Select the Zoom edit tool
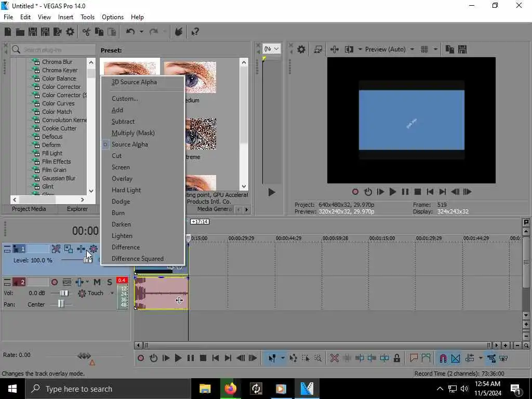The width and height of the screenshot is (532, 399). click(x=318, y=358)
